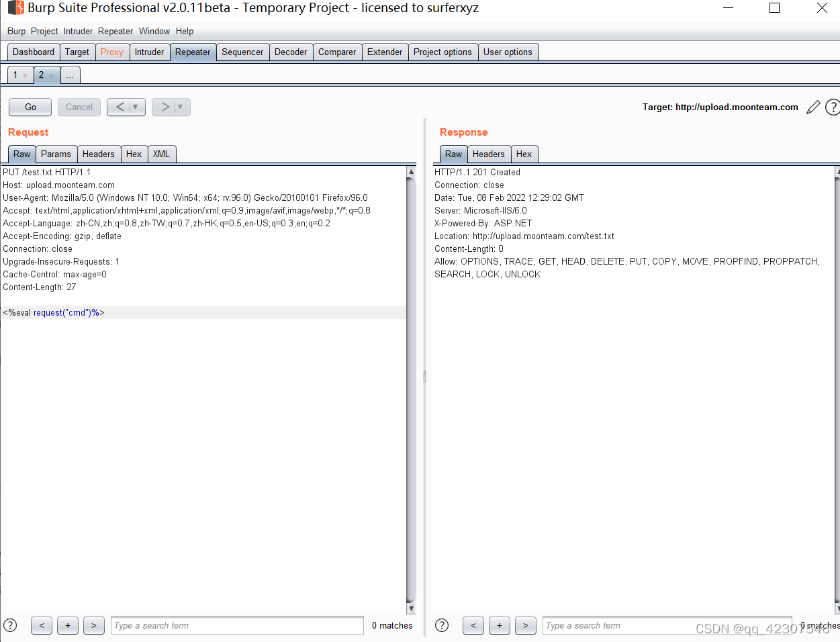Image resolution: width=840 pixels, height=642 pixels.
Task: Go to next match in response search
Action: pyautogui.click(x=526, y=625)
